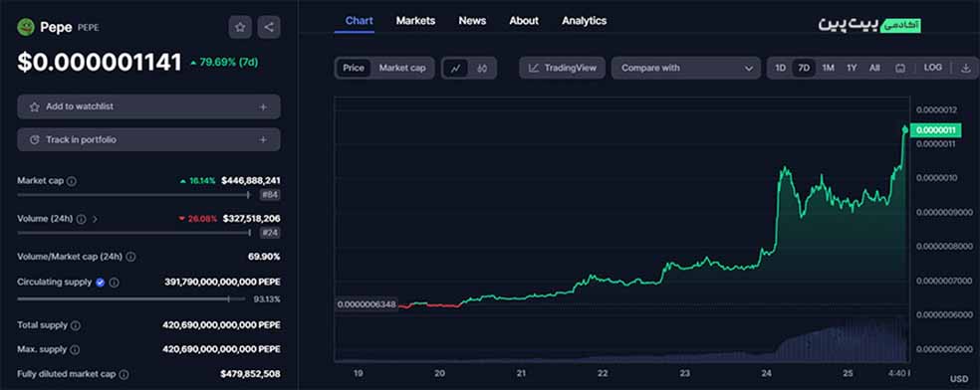The image size is (980, 390).
Task: Set chart range to All
Action: 874,68
